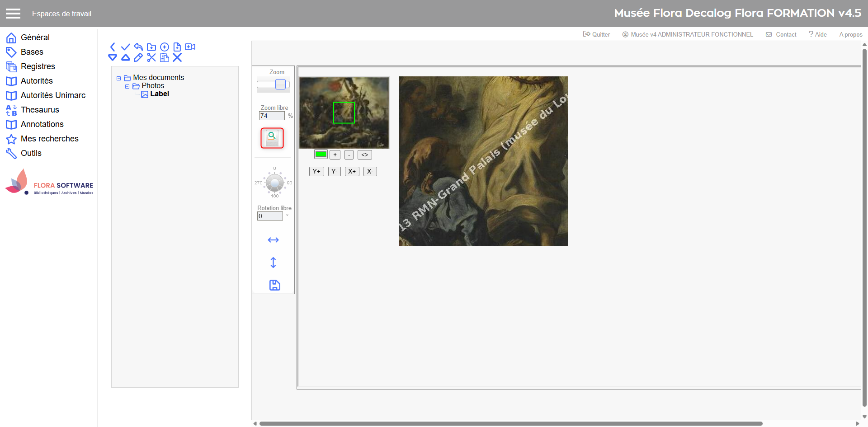Click the Zoom slider handle
The height and width of the screenshot is (427, 868).
(x=280, y=84)
